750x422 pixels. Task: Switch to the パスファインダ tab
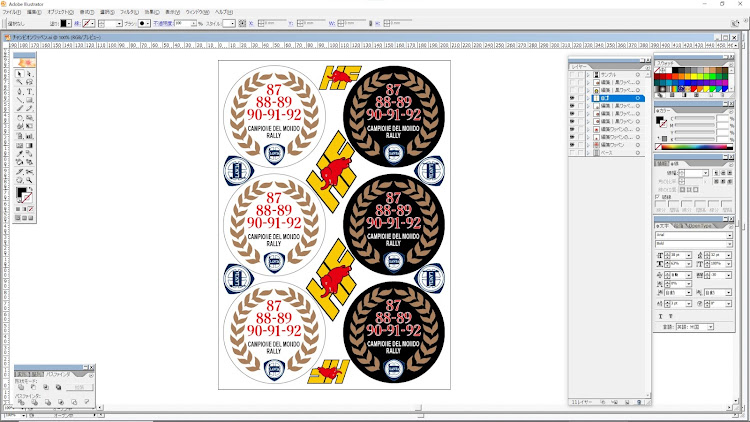pyautogui.click(x=57, y=374)
